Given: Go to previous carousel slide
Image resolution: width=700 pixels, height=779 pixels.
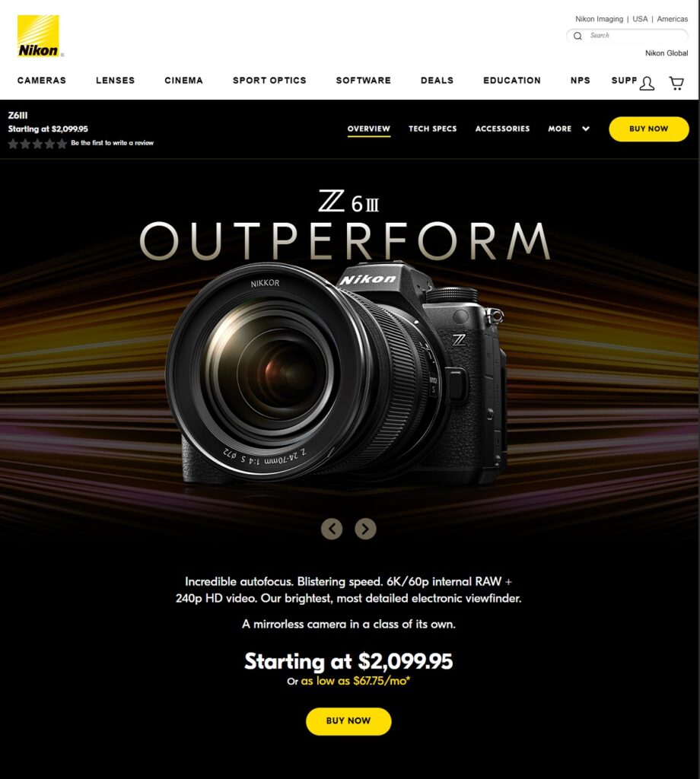Looking at the screenshot, I should (x=332, y=529).
